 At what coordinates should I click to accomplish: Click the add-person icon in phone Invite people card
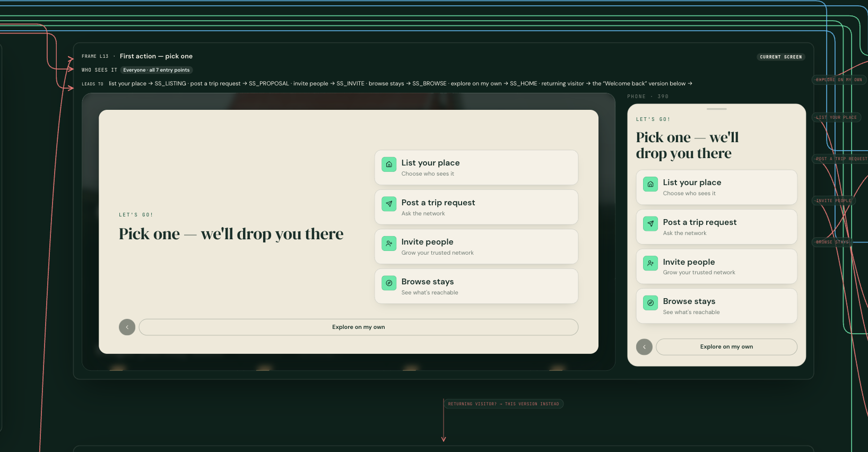pyautogui.click(x=650, y=263)
